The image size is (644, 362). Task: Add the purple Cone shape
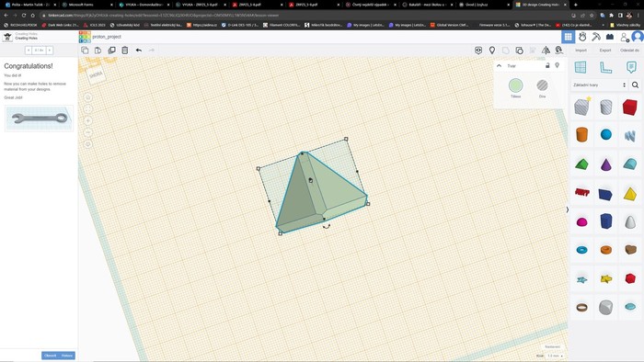pos(605,164)
